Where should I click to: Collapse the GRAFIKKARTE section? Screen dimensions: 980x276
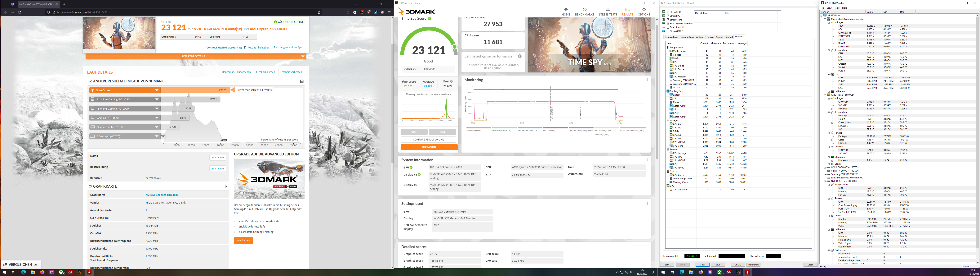click(226, 186)
